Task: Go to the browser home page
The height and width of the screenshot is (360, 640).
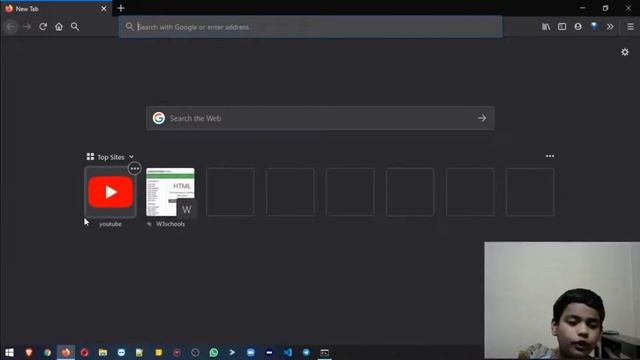Action: (59, 27)
